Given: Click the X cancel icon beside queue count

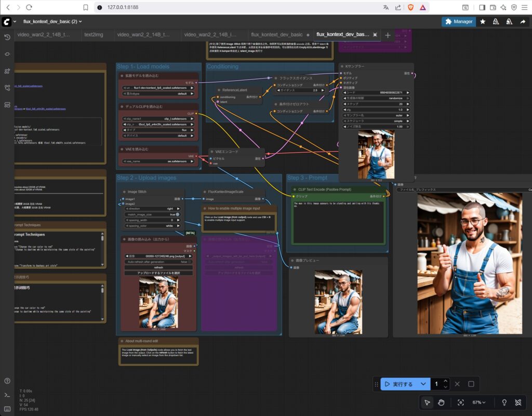Looking at the screenshot, I should tap(457, 384).
